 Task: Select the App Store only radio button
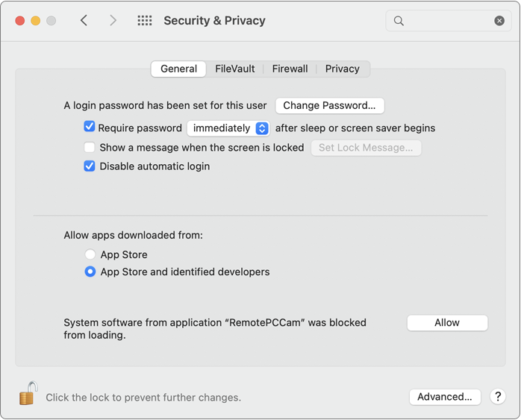[x=90, y=254]
